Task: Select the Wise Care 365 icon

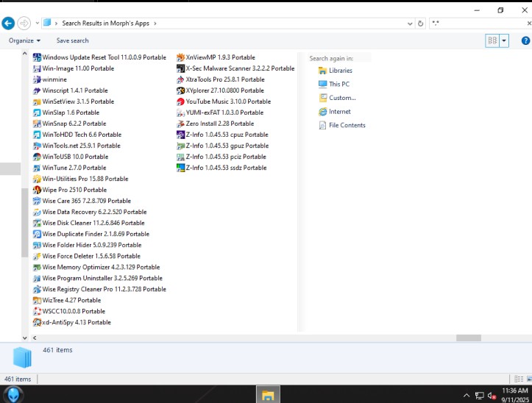Action: [x=37, y=201]
